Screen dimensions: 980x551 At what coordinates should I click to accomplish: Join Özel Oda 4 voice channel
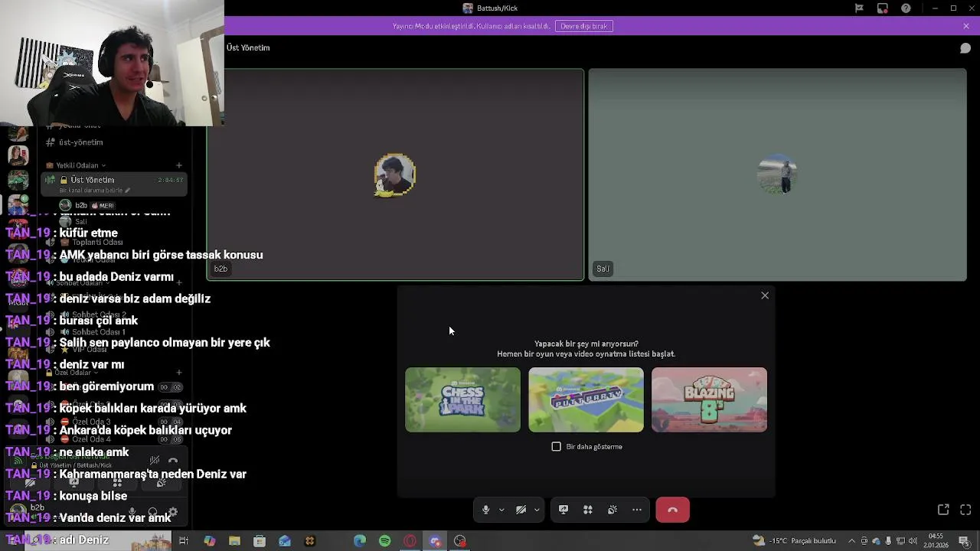[113, 439]
